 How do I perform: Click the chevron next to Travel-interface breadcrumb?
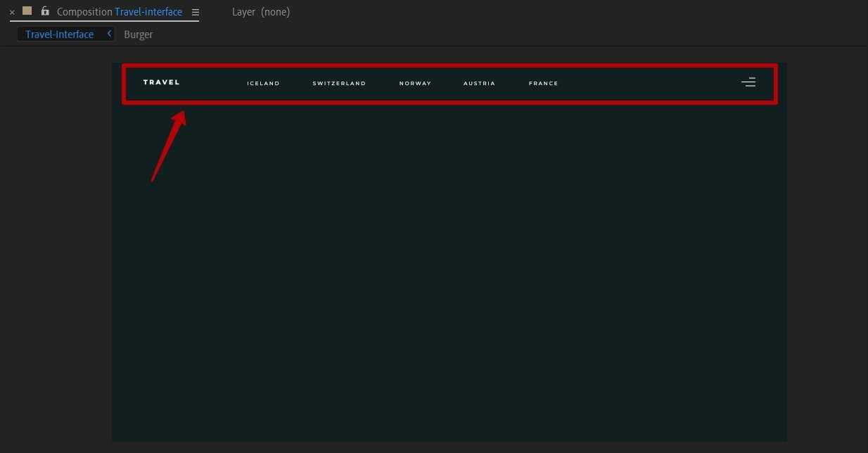(109, 34)
